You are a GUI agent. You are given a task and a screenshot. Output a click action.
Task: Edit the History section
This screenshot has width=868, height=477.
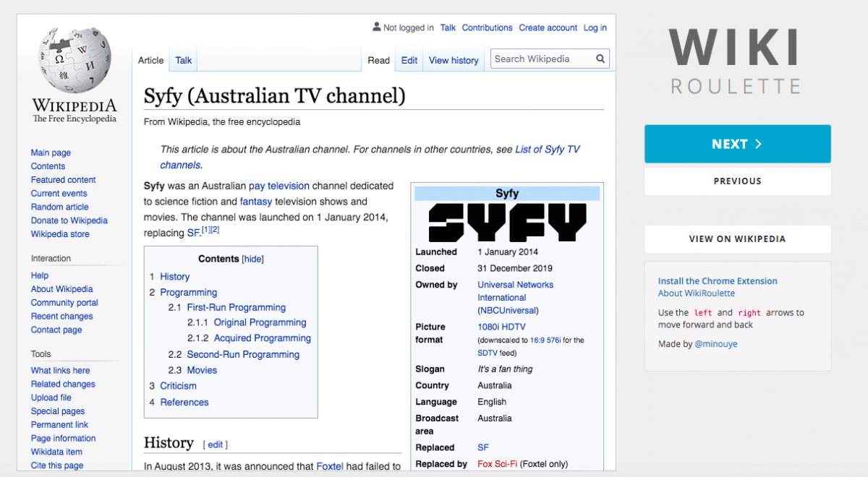(x=216, y=444)
